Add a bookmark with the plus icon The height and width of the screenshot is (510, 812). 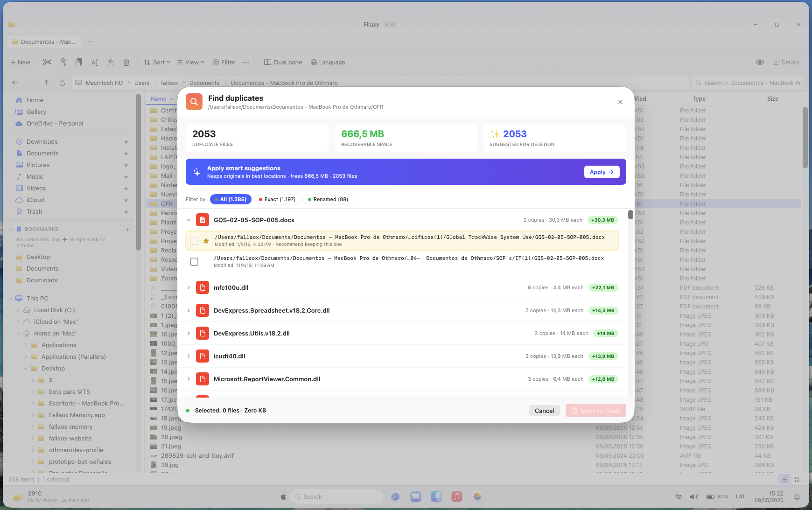click(127, 229)
